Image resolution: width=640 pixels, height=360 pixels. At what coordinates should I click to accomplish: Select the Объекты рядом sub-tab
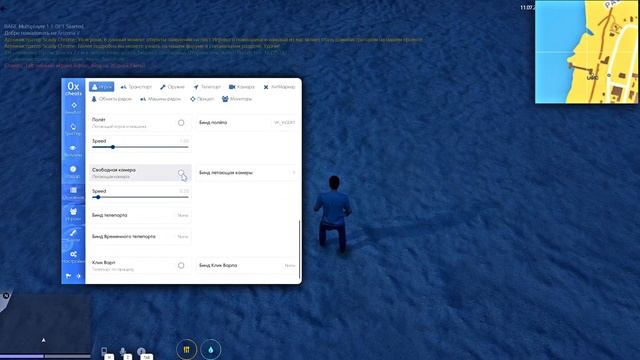coord(111,99)
